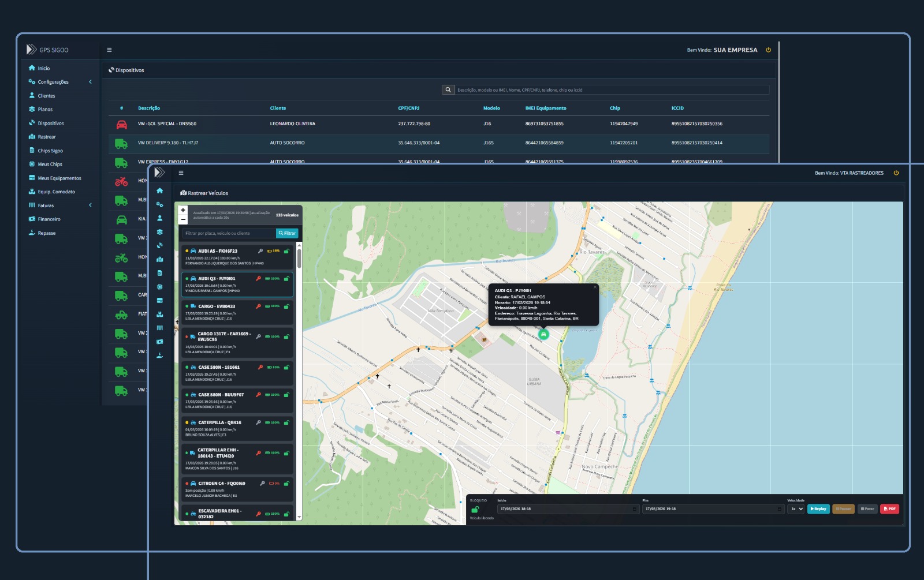Click map Rastrear icon in front sidebar
Viewport: 924px width, 580px height.
click(160, 259)
